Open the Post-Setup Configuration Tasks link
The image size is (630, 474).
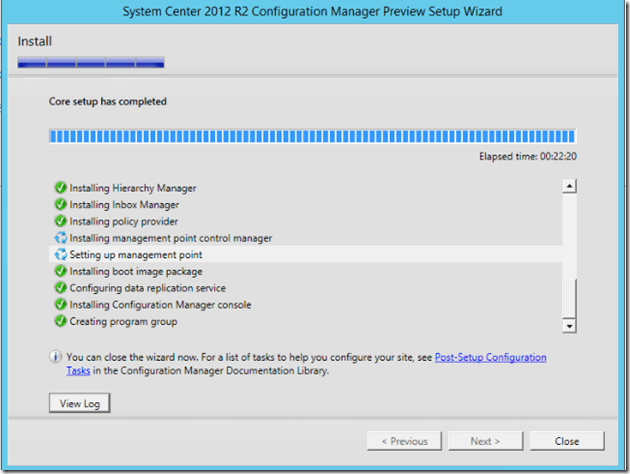pos(490,357)
